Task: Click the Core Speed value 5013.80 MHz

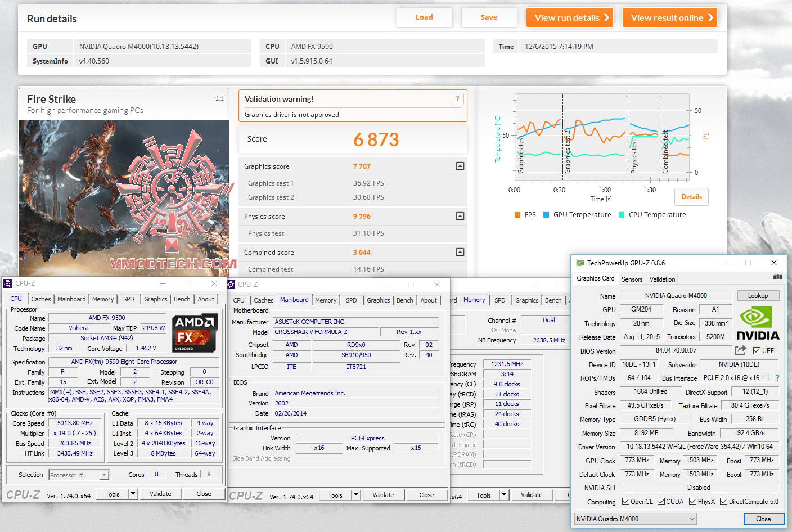Action: [75, 423]
